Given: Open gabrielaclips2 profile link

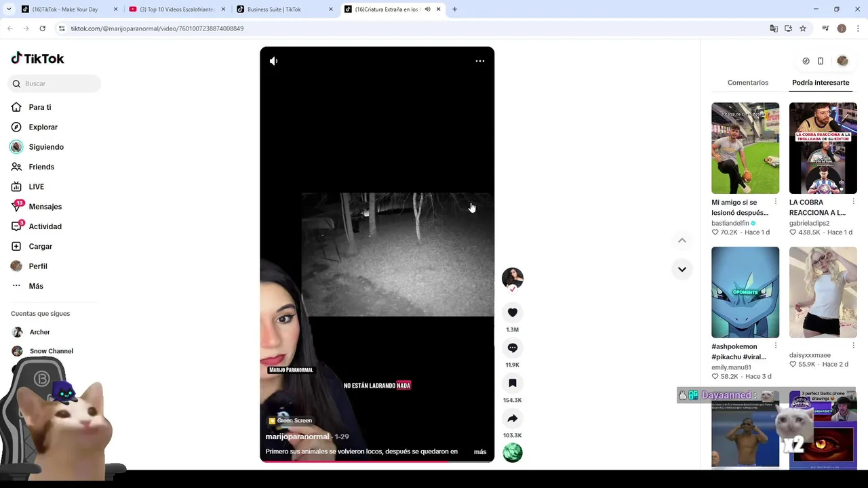Looking at the screenshot, I should pyautogui.click(x=809, y=223).
